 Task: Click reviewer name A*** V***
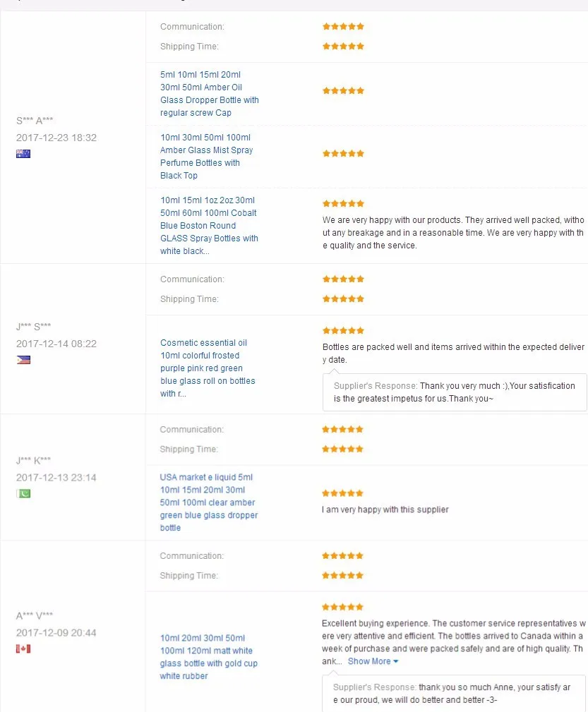35,616
